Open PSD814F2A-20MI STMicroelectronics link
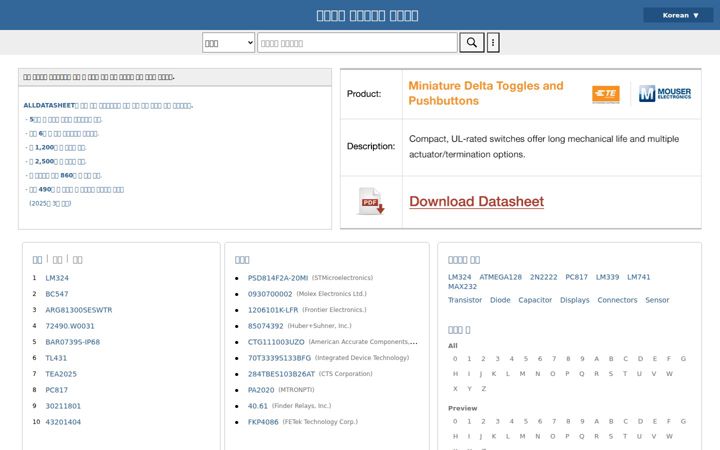 pyautogui.click(x=278, y=278)
